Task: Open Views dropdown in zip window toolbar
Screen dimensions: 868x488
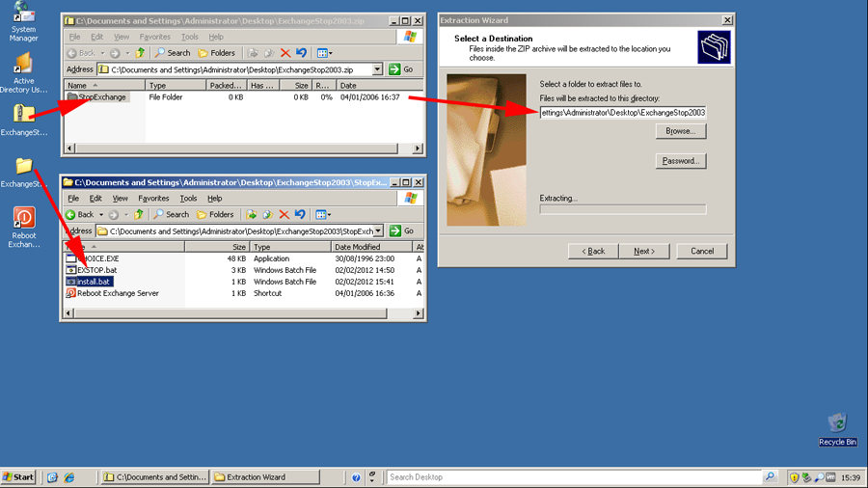Action: pos(324,53)
